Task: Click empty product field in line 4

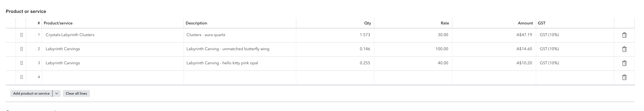Action: pos(112,77)
